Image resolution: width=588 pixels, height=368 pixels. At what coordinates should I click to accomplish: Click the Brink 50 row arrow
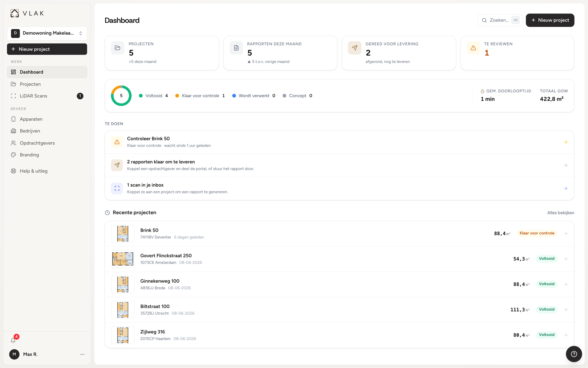pyautogui.click(x=566, y=233)
